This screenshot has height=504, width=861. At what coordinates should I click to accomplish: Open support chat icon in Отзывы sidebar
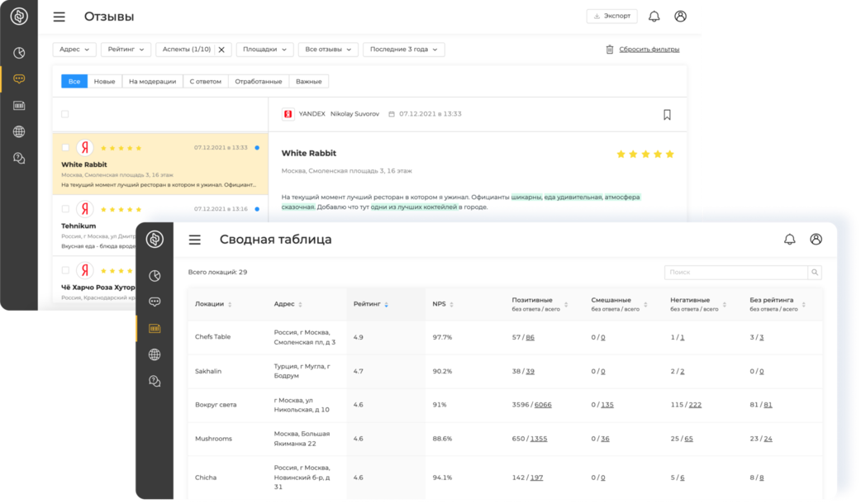(19, 159)
